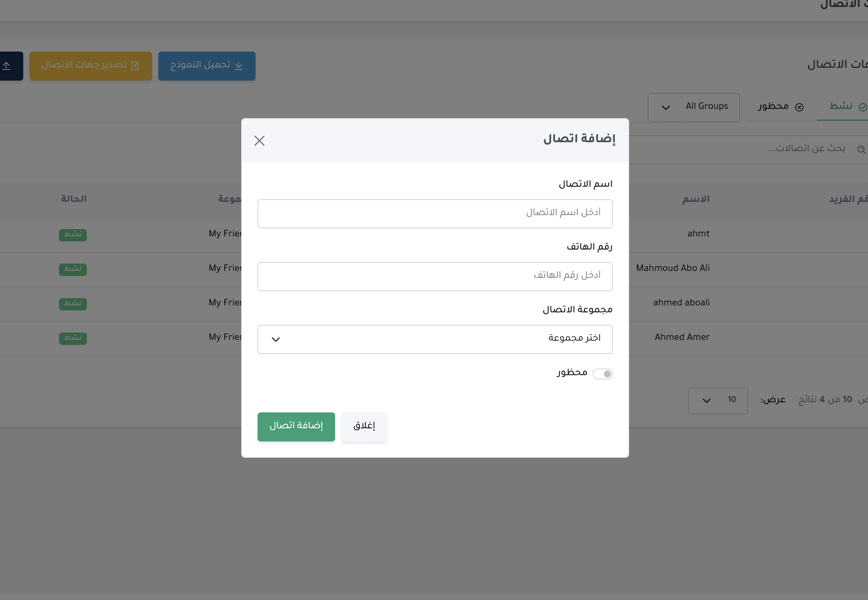Click the dark upload arrow icon button
The height and width of the screenshot is (600, 868).
(6, 66)
